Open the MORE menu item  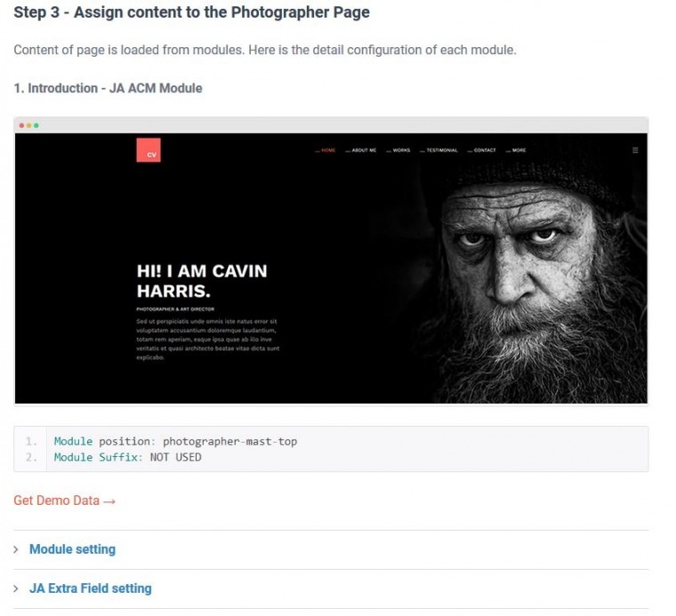tap(518, 150)
